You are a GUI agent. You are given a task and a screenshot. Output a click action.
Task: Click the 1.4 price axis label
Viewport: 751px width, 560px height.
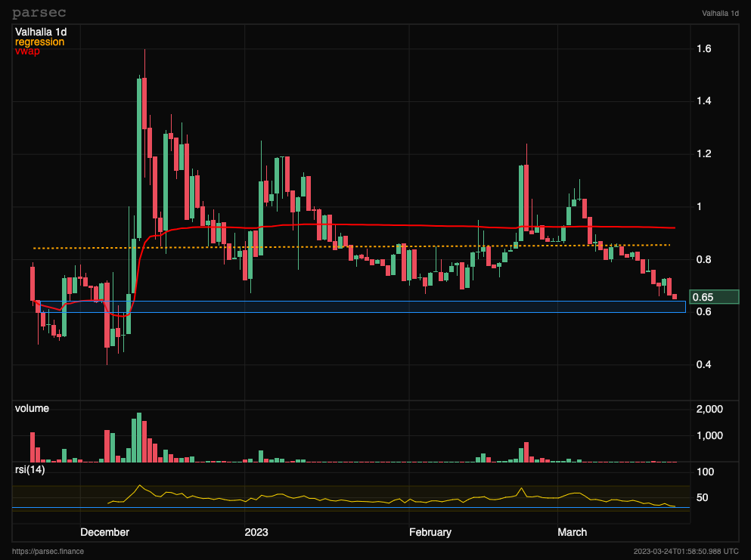703,101
